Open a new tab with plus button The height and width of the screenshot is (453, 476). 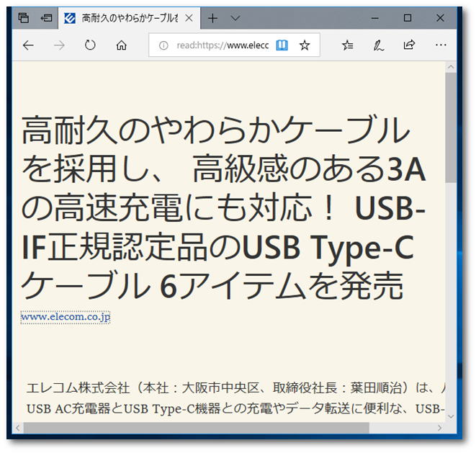point(213,18)
